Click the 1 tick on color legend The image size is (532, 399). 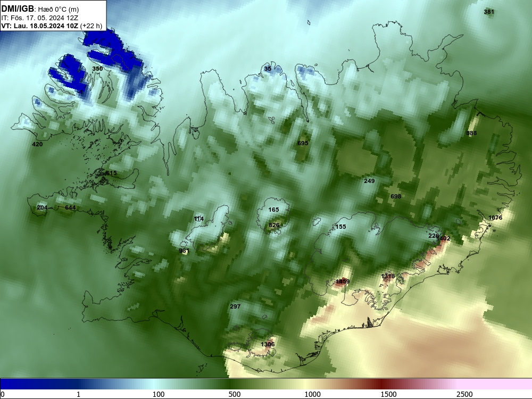pos(78,394)
